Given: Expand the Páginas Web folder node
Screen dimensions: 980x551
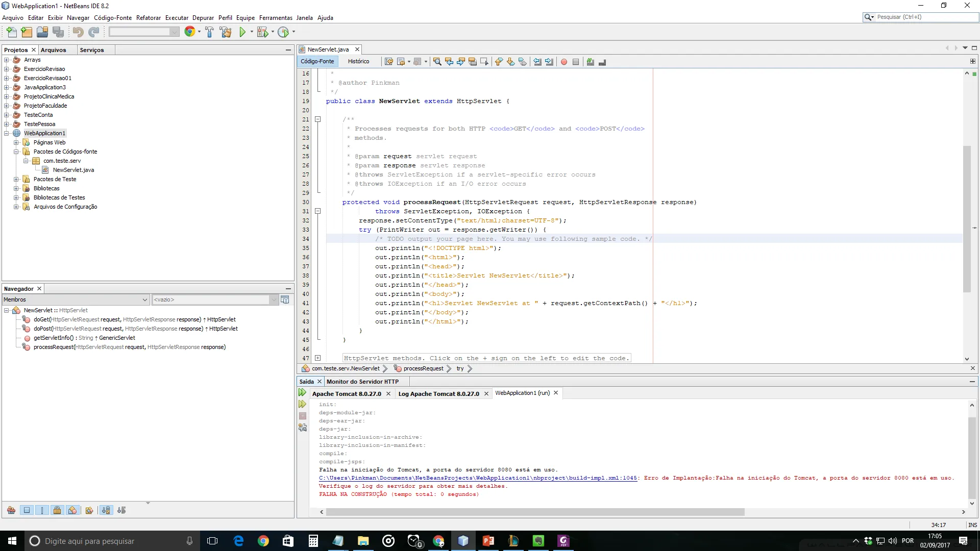Looking at the screenshot, I should (x=16, y=142).
